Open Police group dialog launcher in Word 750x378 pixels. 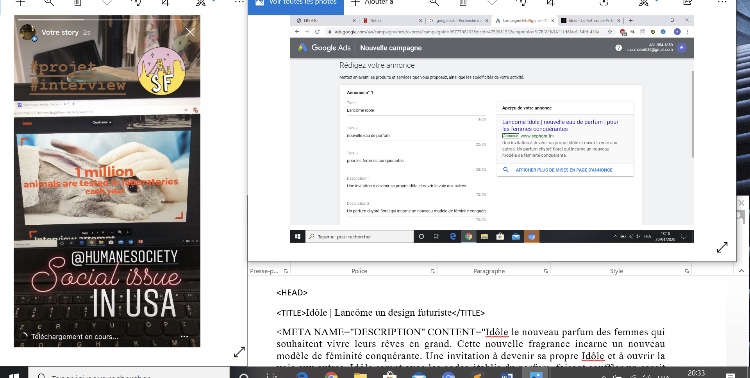coord(432,271)
